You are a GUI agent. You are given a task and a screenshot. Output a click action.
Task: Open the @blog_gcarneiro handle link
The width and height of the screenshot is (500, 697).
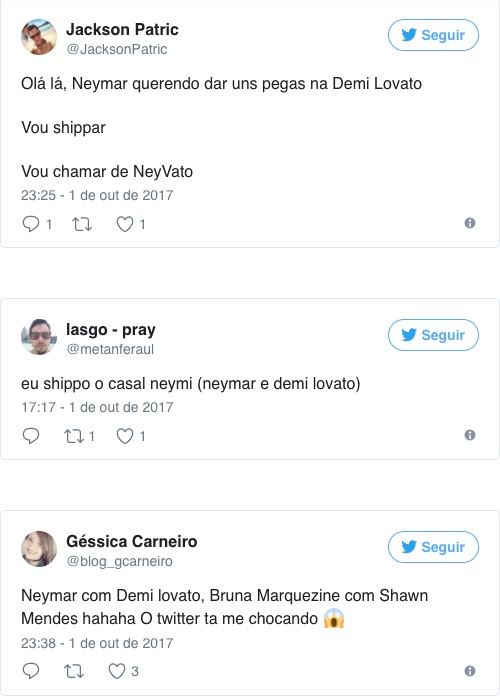119,561
